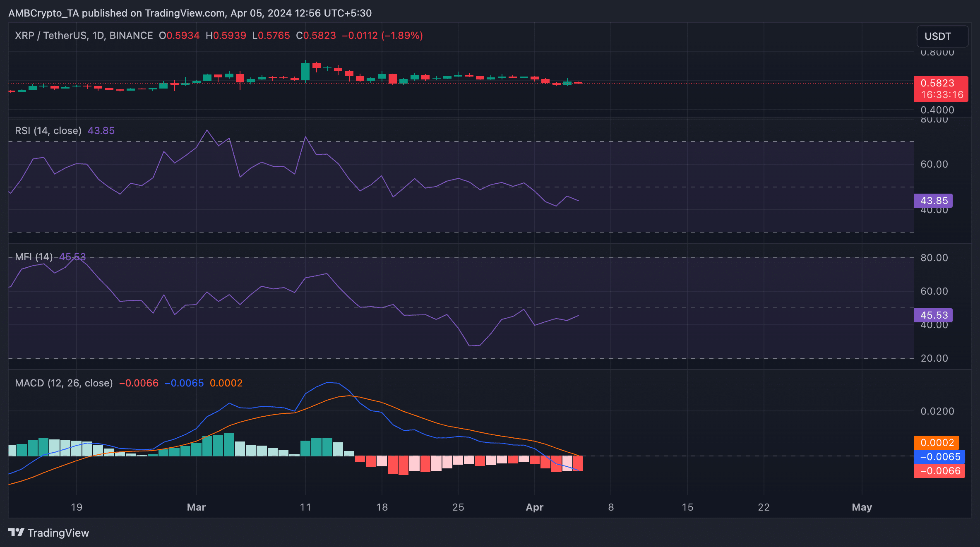
Task: Click the TradingView logo
Action: point(48,533)
